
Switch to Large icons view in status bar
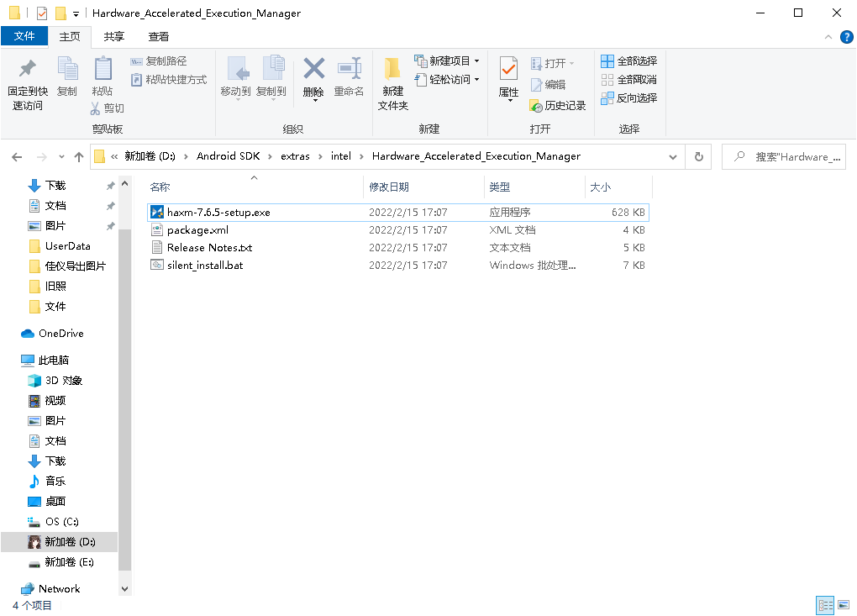tap(844, 605)
